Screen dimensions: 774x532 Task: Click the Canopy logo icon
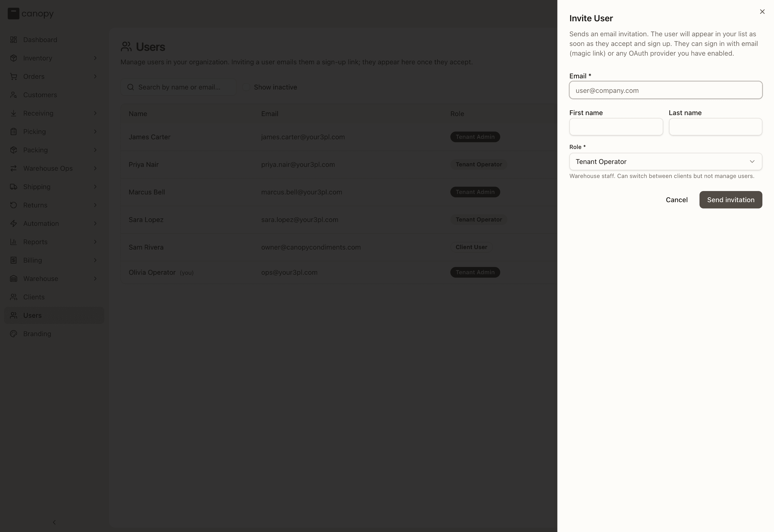[x=13, y=14]
